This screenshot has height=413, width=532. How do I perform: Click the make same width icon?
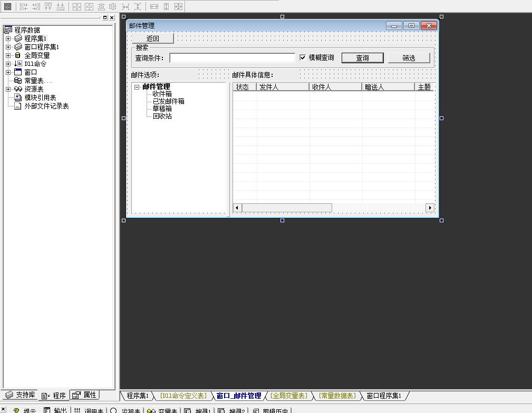click(154, 6)
